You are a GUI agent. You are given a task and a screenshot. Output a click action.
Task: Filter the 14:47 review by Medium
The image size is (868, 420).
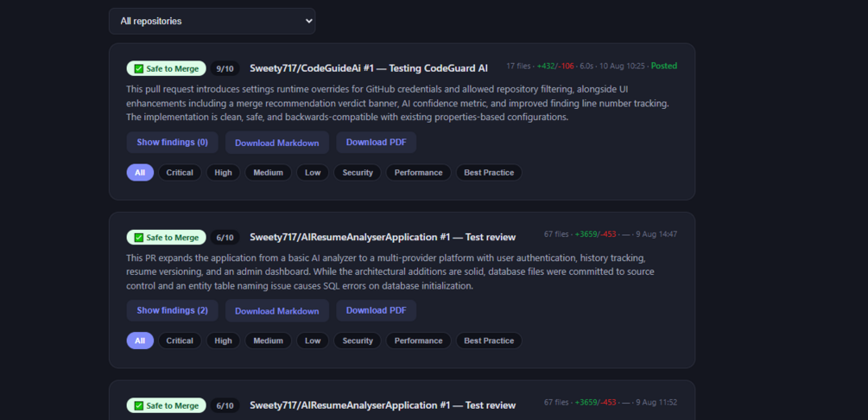click(x=269, y=340)
